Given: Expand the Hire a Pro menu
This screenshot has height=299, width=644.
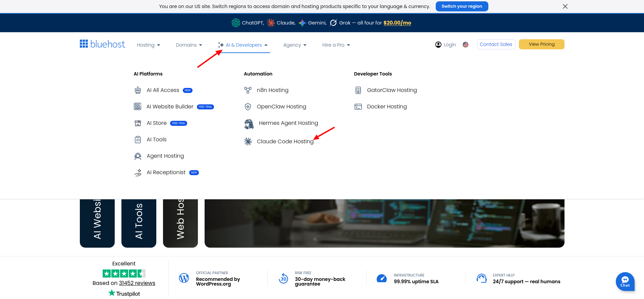Looking at the screenshot, I should click(336, 45).
